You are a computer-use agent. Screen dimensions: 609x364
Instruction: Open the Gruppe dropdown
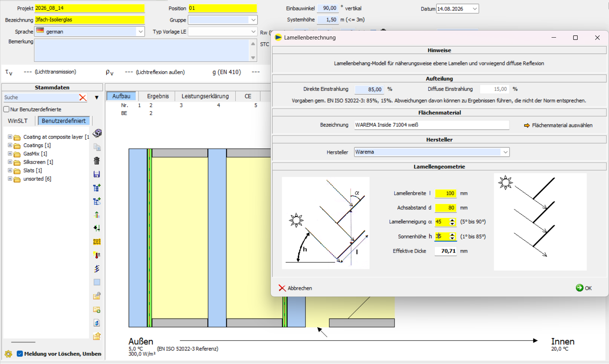(x=253, y=20)
